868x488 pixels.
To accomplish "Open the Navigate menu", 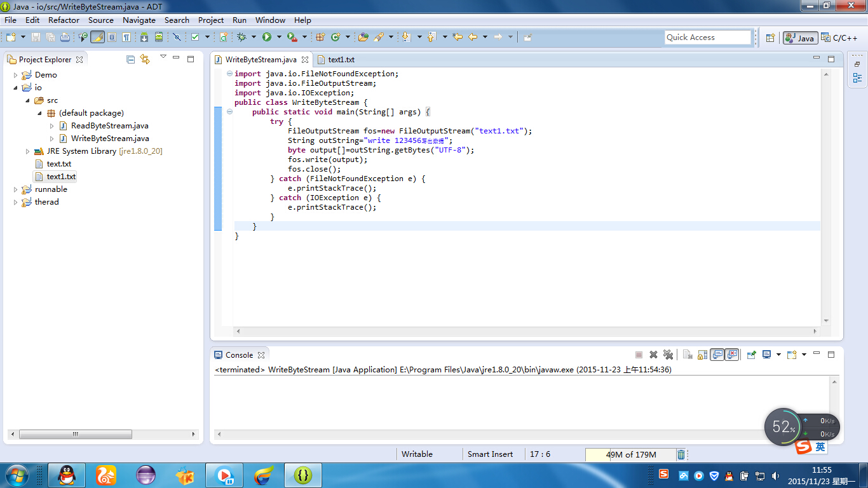I will 139,20.
